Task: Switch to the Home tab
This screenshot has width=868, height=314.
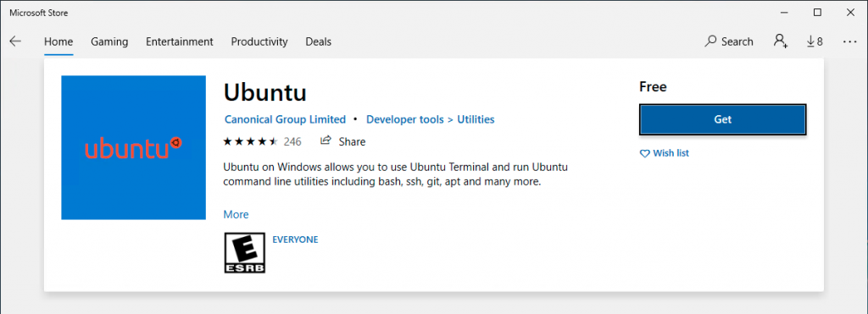Action: 58,41
